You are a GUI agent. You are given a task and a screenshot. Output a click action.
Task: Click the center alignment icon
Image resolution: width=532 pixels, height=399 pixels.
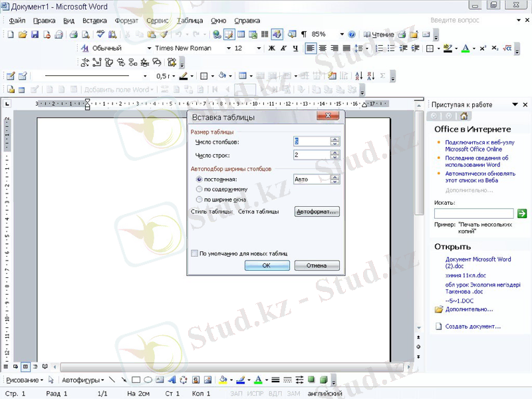[323, 49]
